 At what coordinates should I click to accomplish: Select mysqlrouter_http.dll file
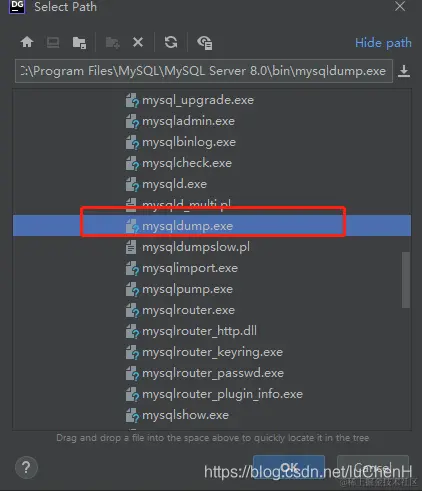199,331
